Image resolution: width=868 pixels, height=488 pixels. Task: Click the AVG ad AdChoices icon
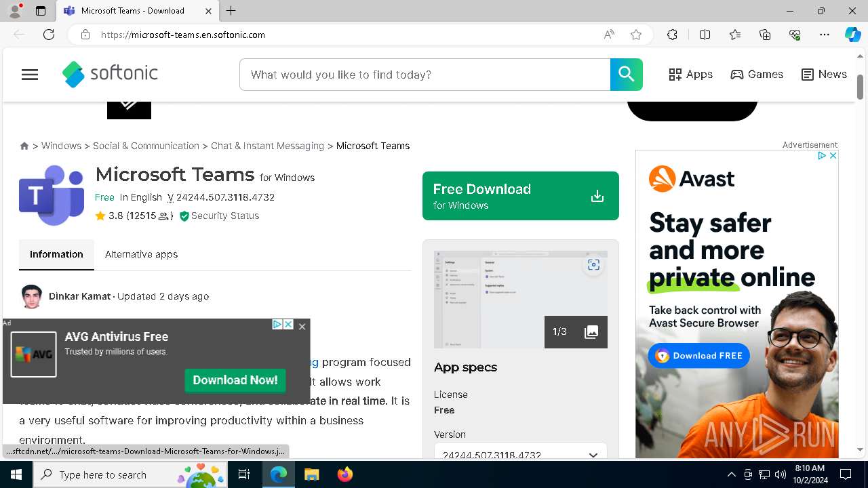pyautogui.click(x=277, y=325)
